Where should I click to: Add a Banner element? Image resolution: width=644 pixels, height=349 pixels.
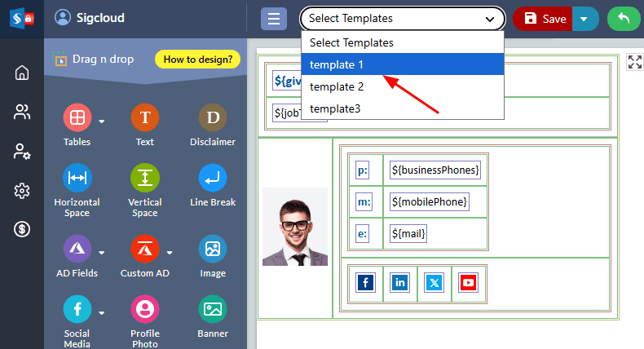(x=213, y=309)
